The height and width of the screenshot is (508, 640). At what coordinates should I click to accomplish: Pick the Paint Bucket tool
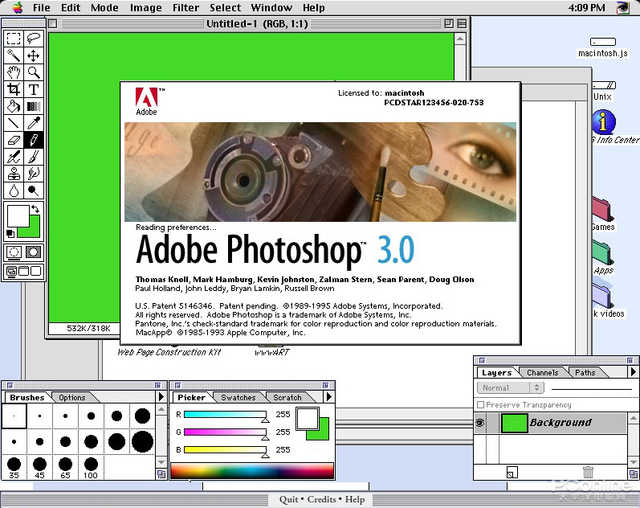[13, 106]
